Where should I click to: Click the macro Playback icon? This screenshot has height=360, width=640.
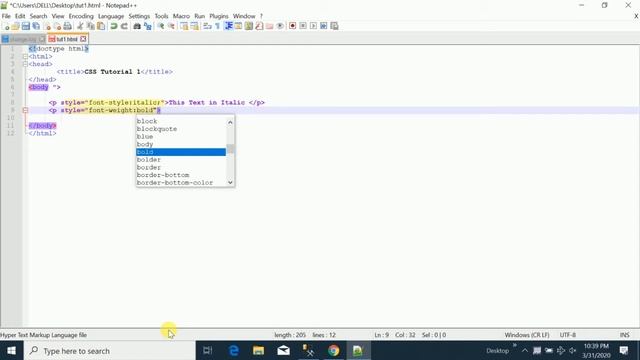click(313, 26)
